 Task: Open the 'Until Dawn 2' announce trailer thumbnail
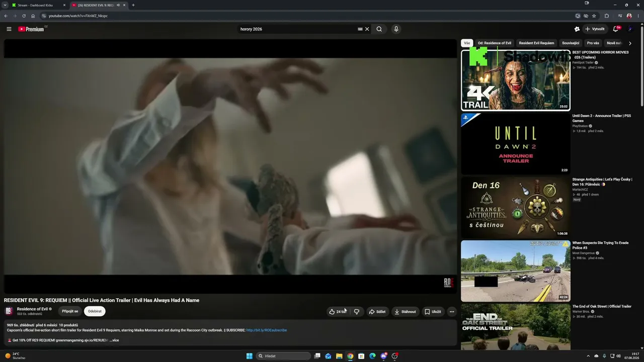[x=516, y=144]
